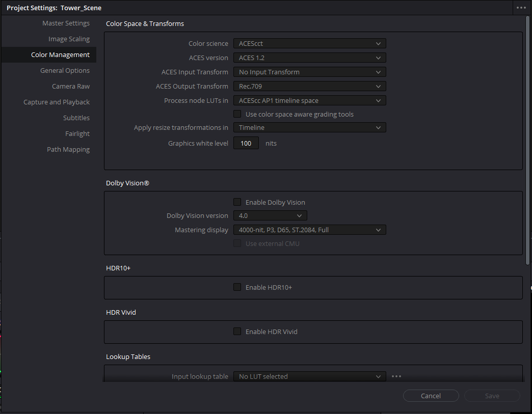Enable the HDR10+ checkbox
Screen dimensions: 532x414
pyautogui.click(x=237, y=287)
